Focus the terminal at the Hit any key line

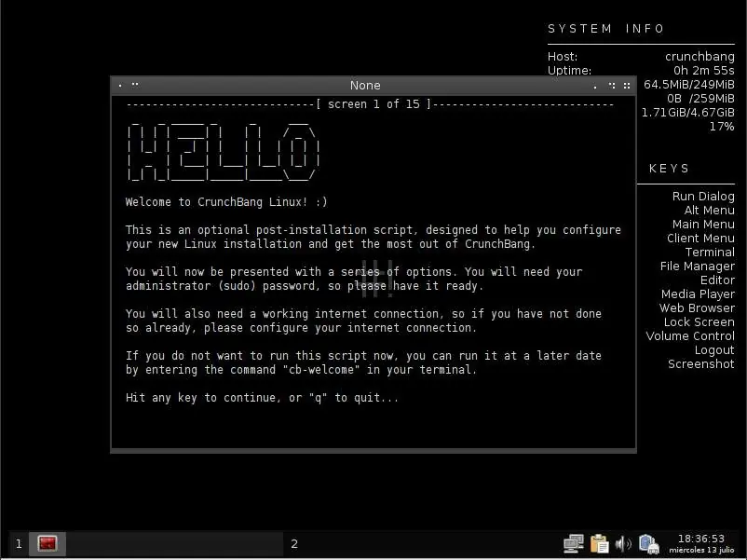[x=262, y=398]
